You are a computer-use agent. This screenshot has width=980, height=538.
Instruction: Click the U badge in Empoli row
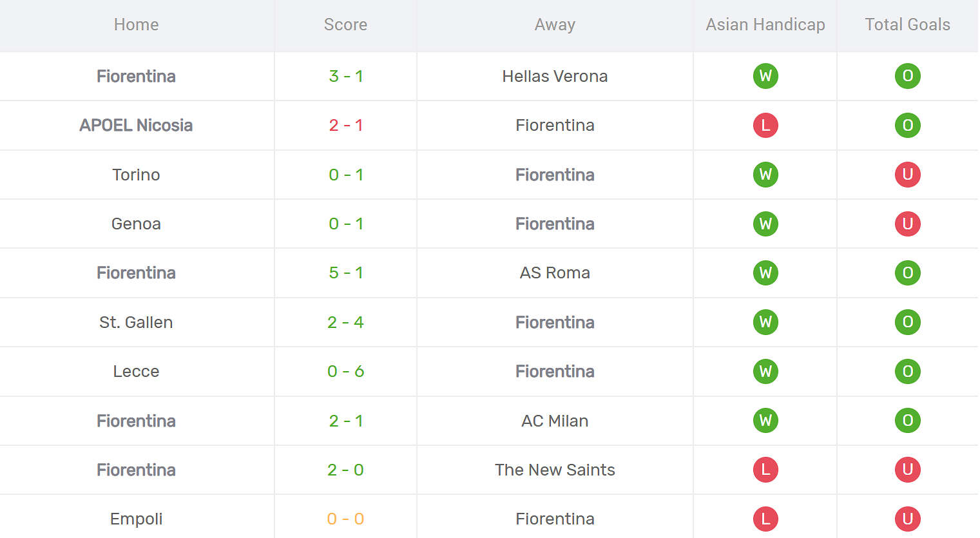[x=907, y=519]
